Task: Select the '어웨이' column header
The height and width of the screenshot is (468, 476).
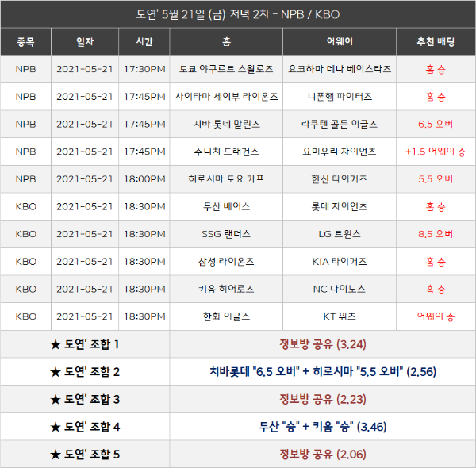Action: (340, 41)
